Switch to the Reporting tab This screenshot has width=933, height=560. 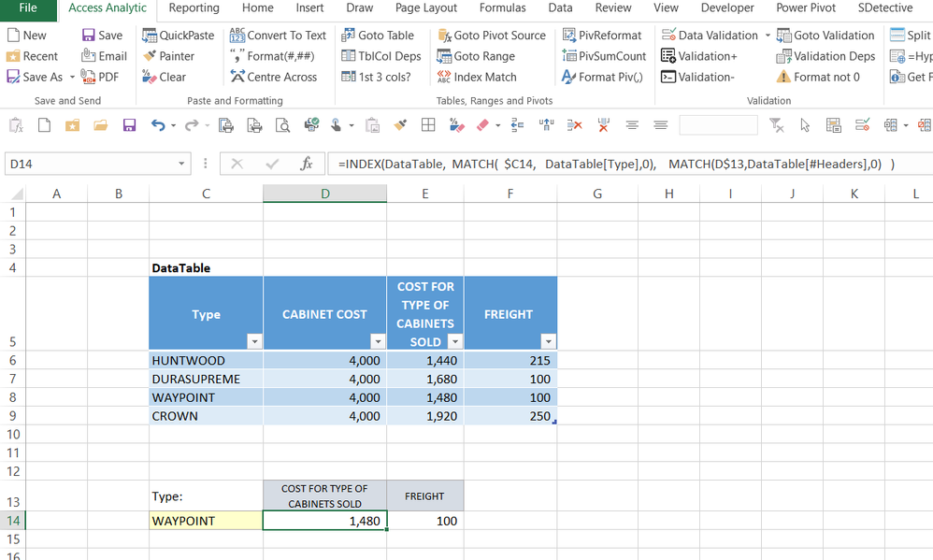[x=194, y=8]
